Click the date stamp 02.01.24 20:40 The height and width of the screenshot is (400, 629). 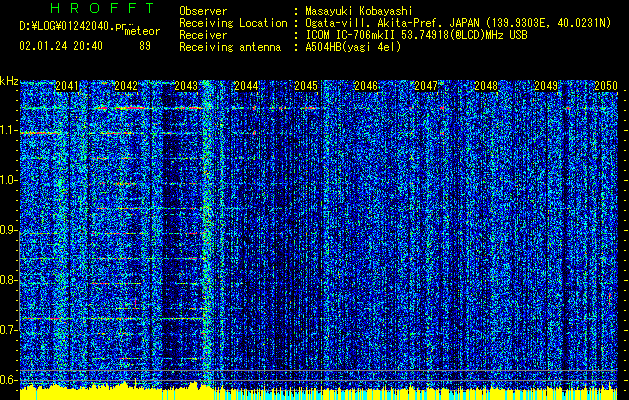[61, 46]
